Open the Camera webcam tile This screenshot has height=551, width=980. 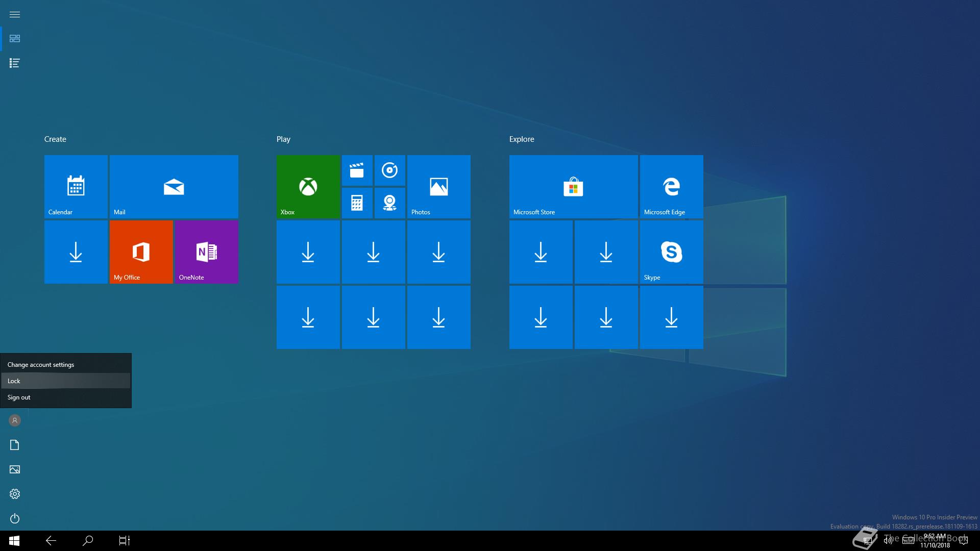tap(390, 203)
